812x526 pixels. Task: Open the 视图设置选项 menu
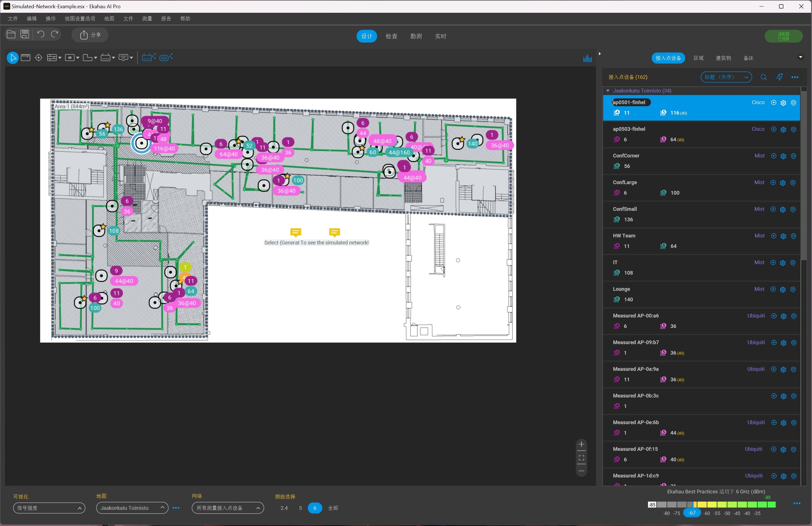(x=80, y=18)
